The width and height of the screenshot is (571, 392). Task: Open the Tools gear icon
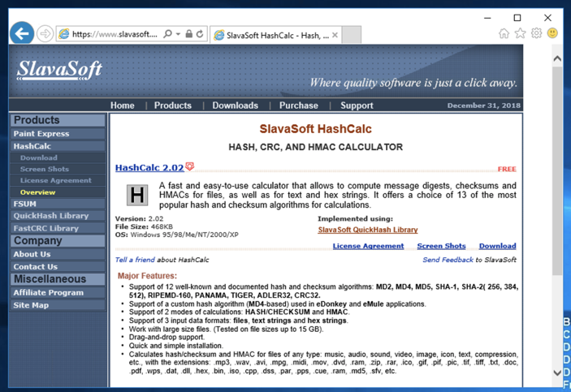coord(536,33)
